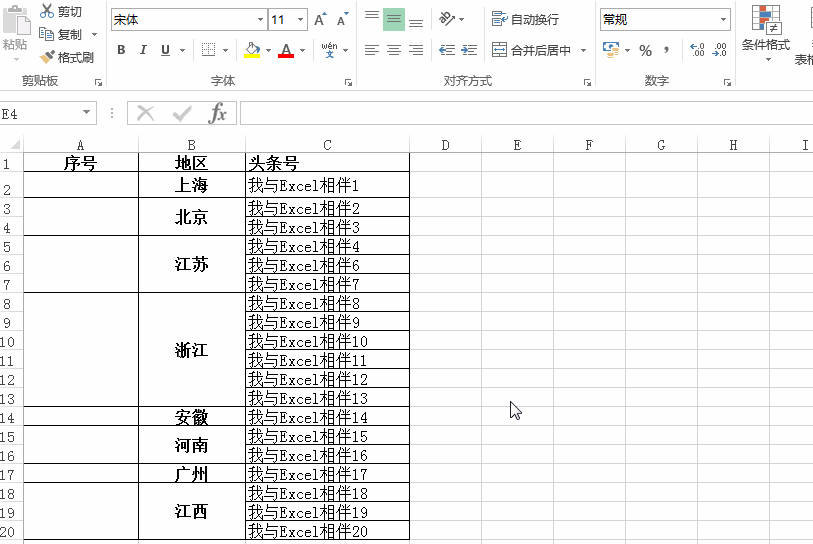The image size is (813, 544).
Task: Click the text orientation icon
Action: 447,19
